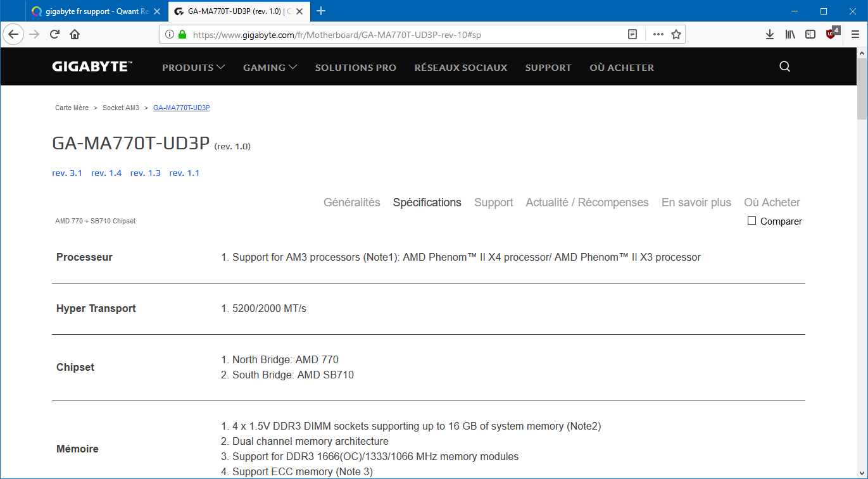Switch to the En savoir plus tab
The height and width of the screenshot is (479, 868).
pyautogui.click(x=696, y=202)
